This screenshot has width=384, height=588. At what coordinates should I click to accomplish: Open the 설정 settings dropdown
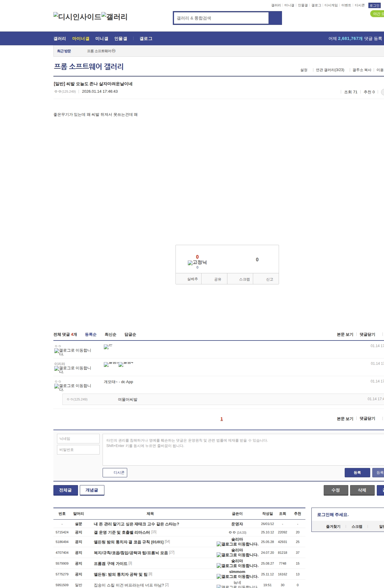[304, 70]
